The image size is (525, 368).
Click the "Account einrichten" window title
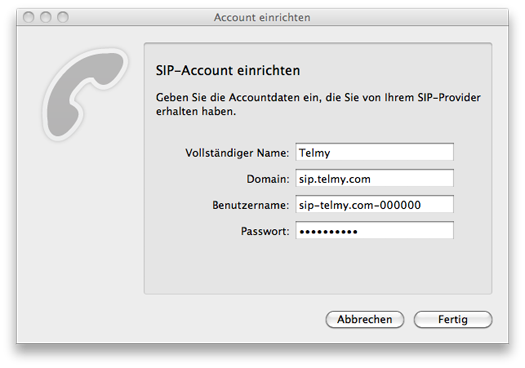262,17
